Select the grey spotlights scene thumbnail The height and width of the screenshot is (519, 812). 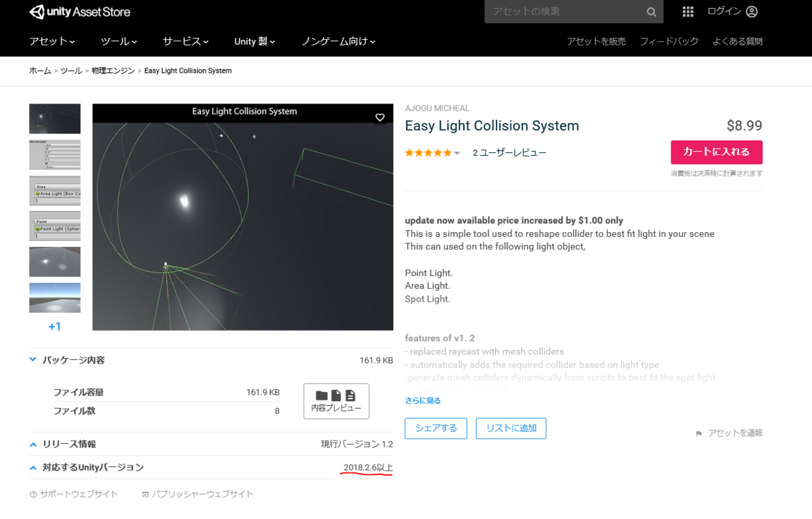coord(55,262)
